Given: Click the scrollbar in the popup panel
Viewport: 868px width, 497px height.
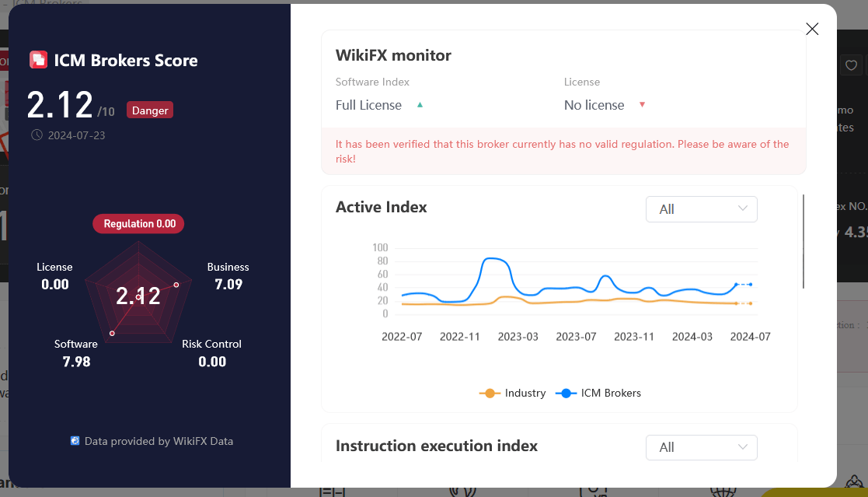Looking at the screenshot, I should [x=804, y=241].
